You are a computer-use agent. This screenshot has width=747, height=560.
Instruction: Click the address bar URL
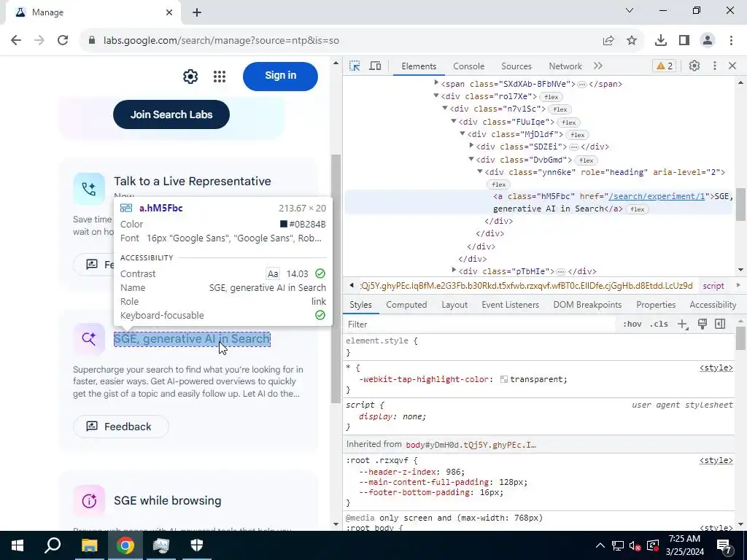[x=221, y=41]
